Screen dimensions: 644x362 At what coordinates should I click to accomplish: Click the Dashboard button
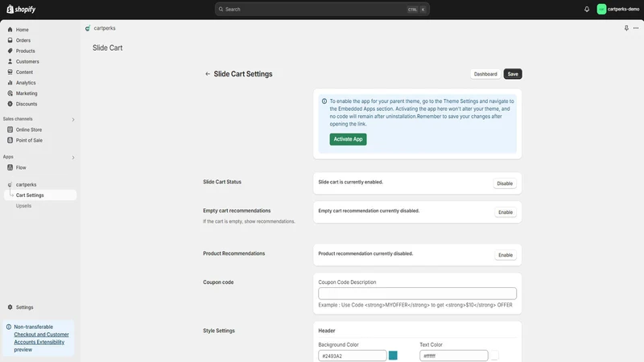click(485, 74)
